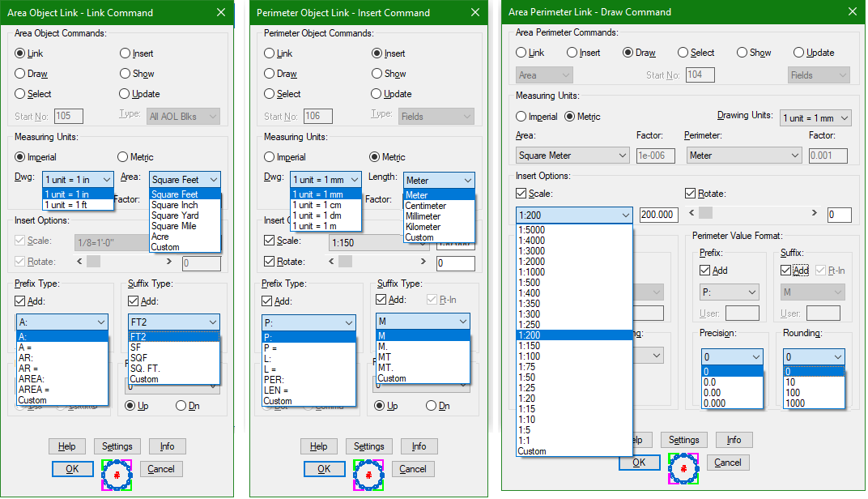The image size is (868, 499).
Task: Click the gear logo icon in Perimeter Object Link dialog
Action: click(x=368, y=475)
